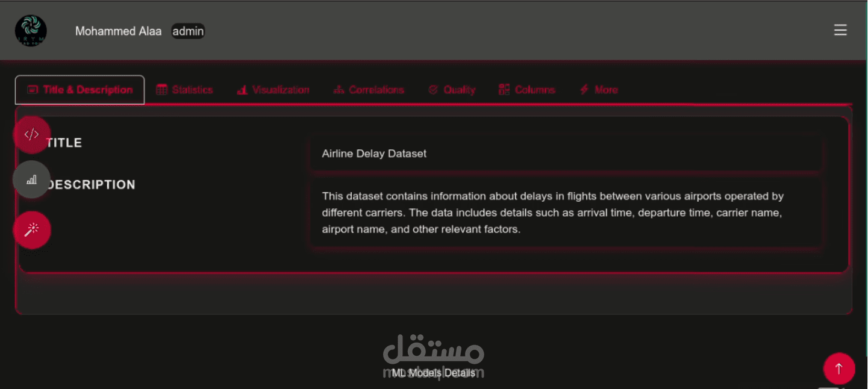Viewport: 868px width, 389px height.
Task: Click the code brackets floating button
Action: 32,135
